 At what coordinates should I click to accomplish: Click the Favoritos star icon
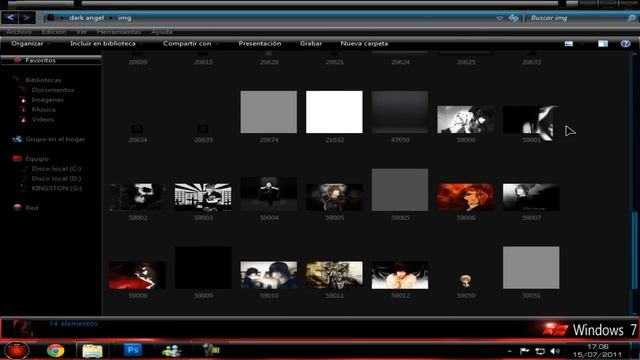(x=17, y=60)
